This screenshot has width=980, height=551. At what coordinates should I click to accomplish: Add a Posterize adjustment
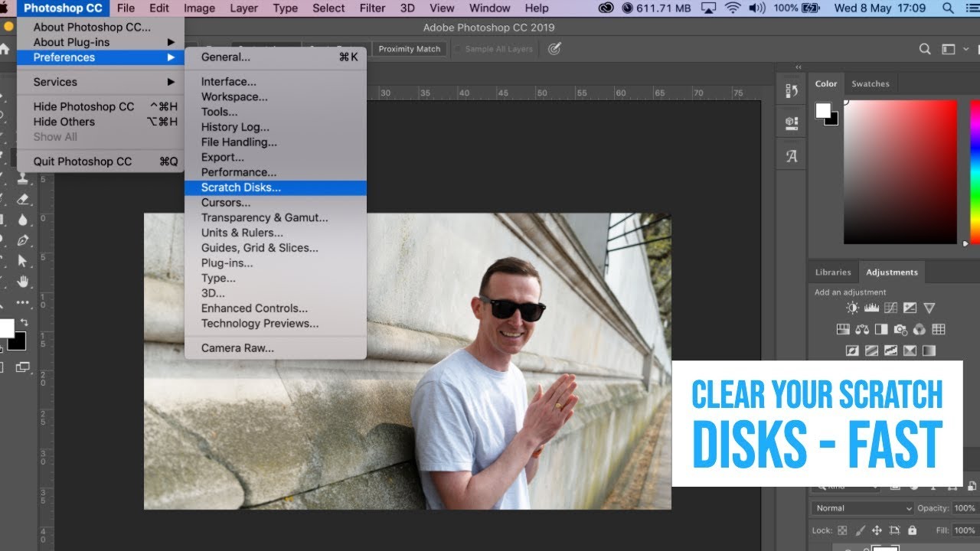click(871, 350)
